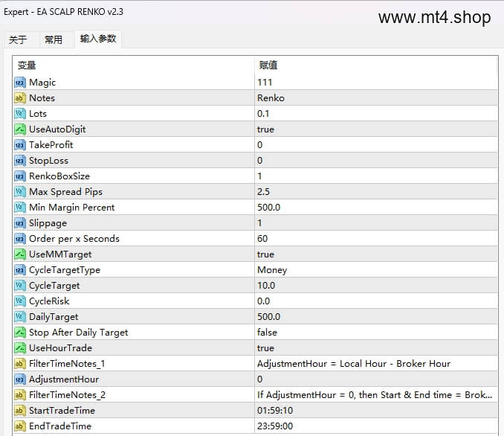
Task: Click the string icon beside Notes
Action: pyautogui.click(x=19, y=98)
